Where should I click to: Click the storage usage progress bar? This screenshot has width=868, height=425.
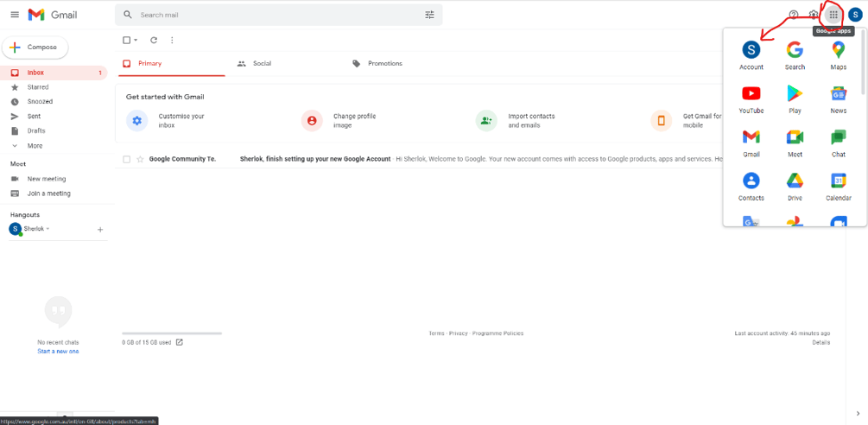tap(172, 333)
